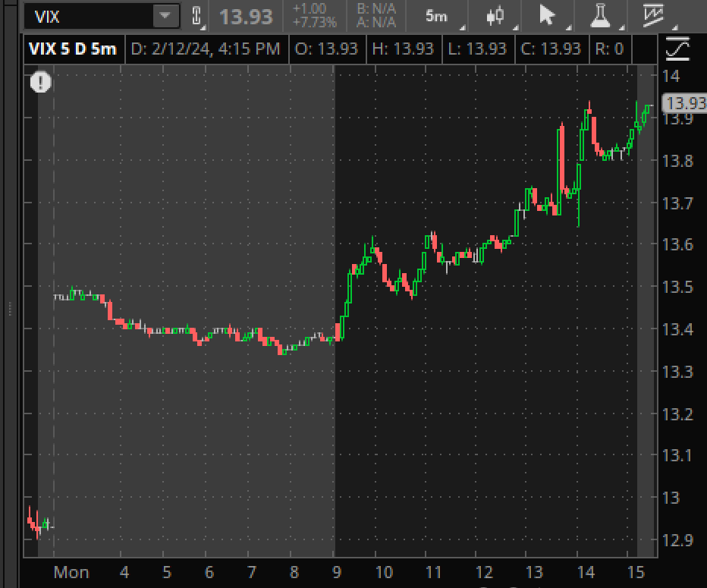Screen dimensions: 707x588
Task: Click the 12.9 price axis label
Action: pyautogui.click(x=677, y=539)
